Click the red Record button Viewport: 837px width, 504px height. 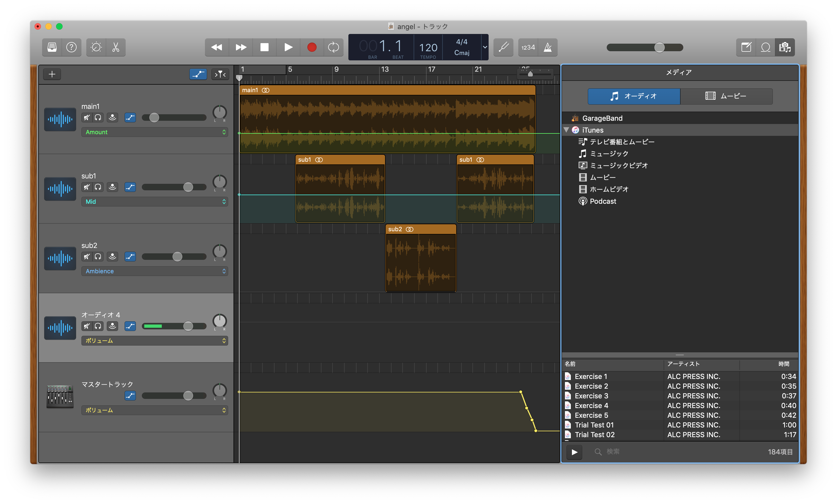pos(312,47)
